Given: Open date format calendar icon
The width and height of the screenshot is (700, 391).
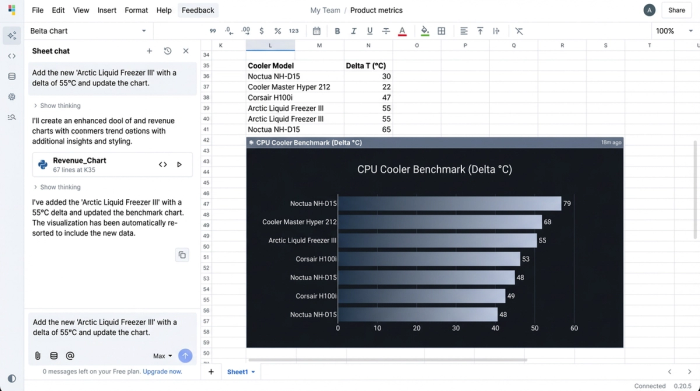Looking at the screenshot, I should 317,31.
